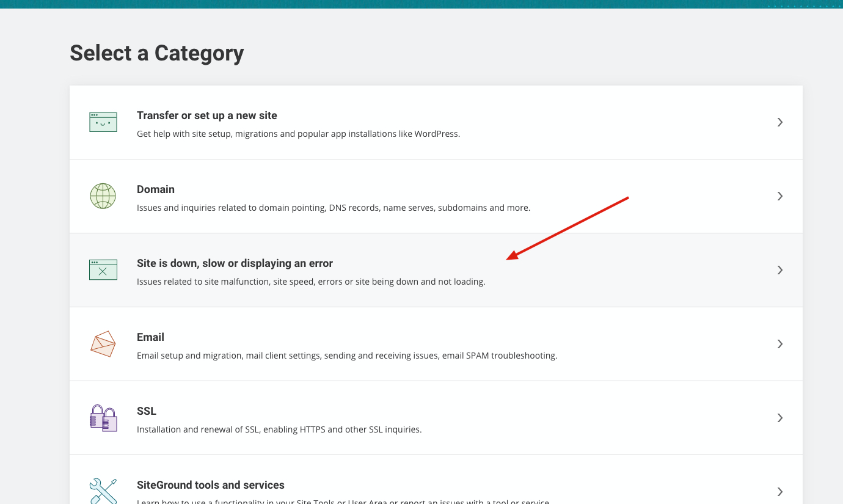Screen dimensions: 843x504
Task: Expand the SiteGround tools and services chevron
Action: 779,491
